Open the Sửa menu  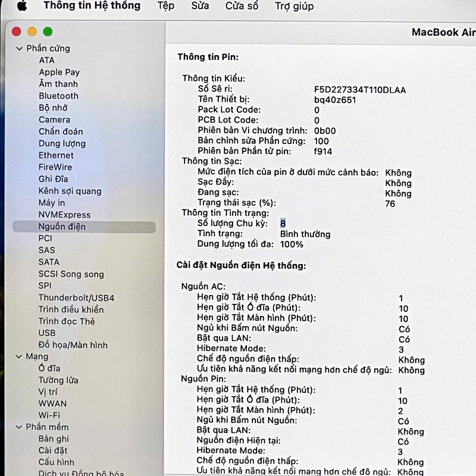(x=200, y=6)
